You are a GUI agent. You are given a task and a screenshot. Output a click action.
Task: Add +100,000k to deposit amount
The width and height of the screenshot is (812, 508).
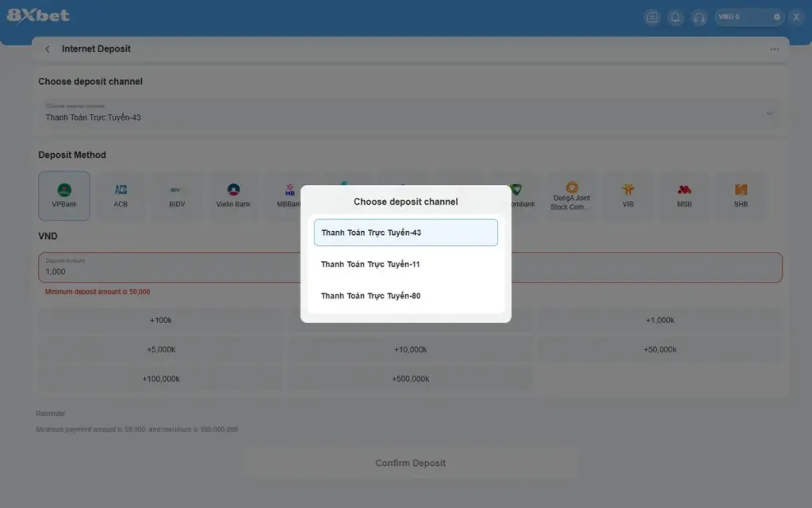160,379
